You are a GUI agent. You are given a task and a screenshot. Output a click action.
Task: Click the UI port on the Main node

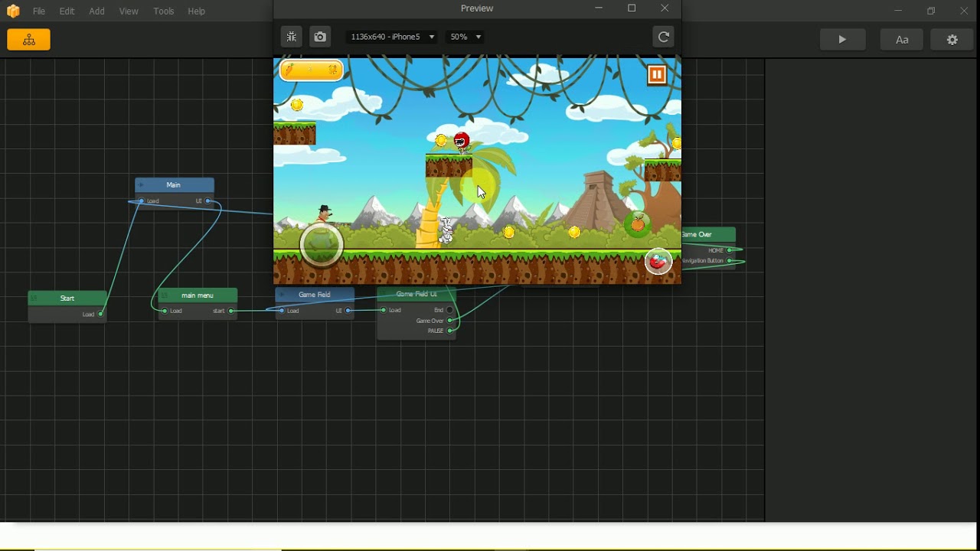(207, 201)
